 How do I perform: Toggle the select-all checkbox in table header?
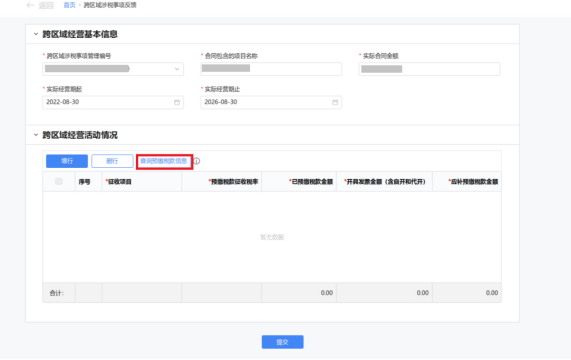pos(59,181)
